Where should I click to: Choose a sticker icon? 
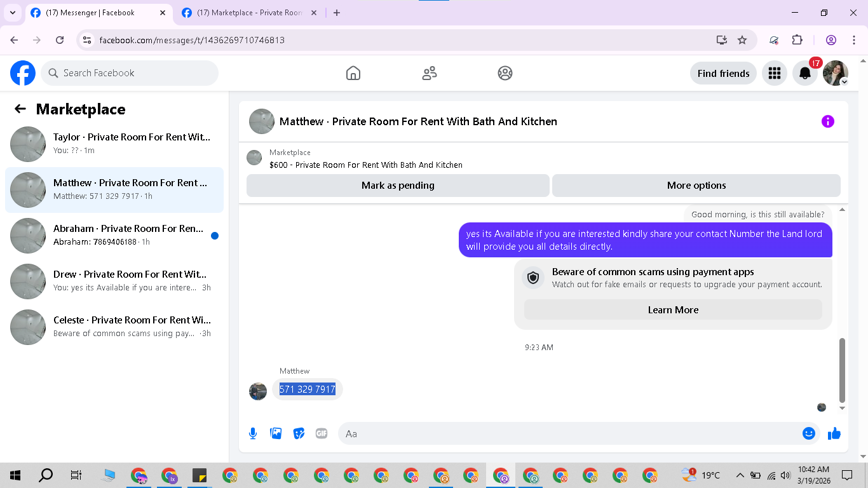click(299, 433)
